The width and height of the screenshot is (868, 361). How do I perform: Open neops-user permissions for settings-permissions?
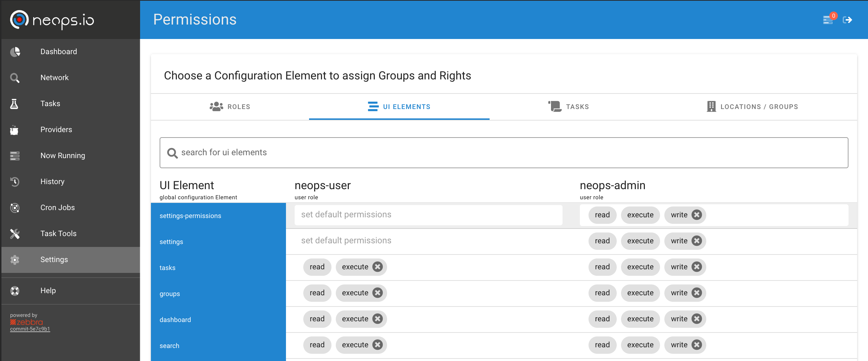click(428, 215)
